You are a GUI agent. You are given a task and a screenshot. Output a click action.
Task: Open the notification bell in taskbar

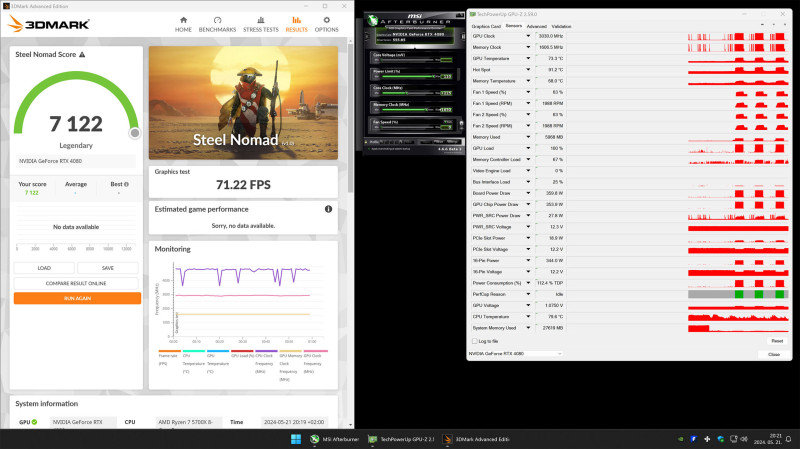point(789,439)
